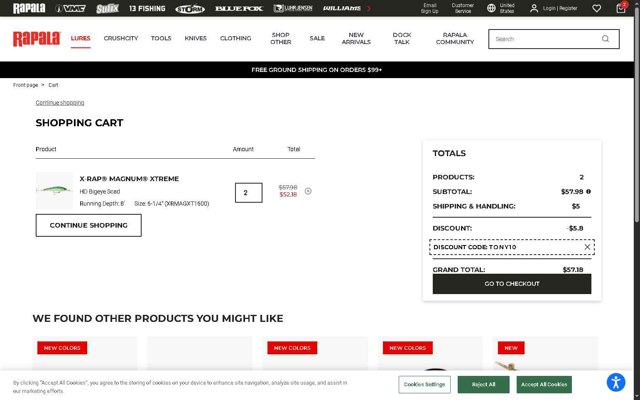Show subtotal info icon
The width and height of the screenshot is (640, 400).
[x=589, y=191]
